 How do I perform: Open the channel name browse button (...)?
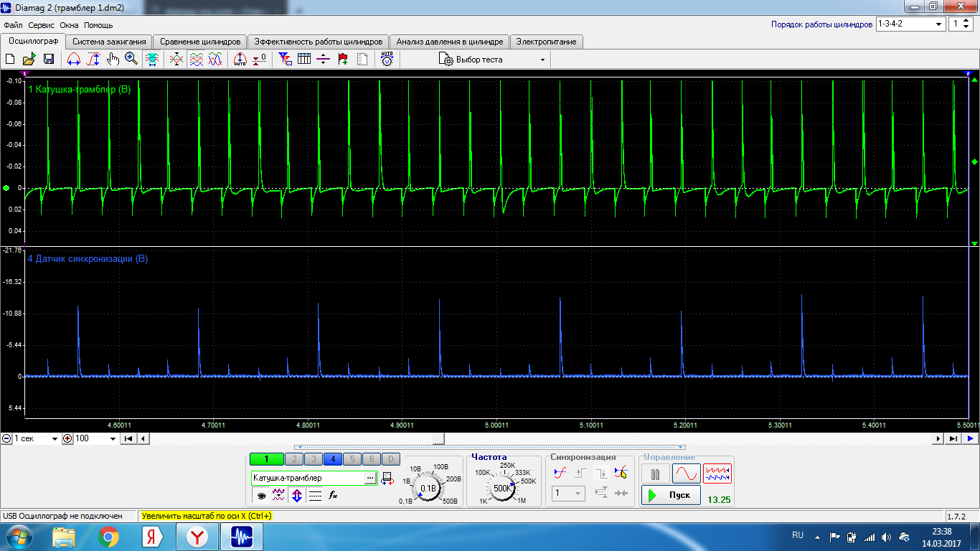point(370,478)
